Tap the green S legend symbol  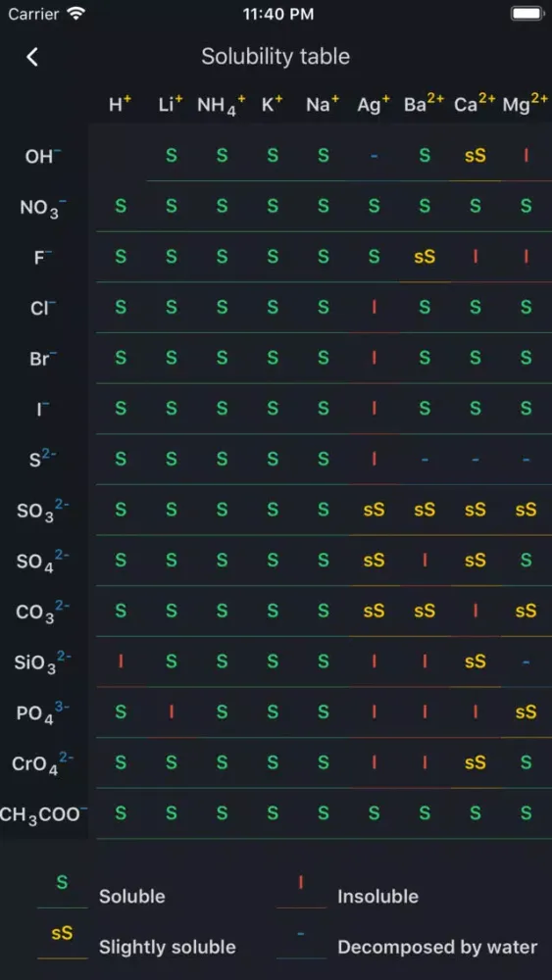tap(62, 883)
